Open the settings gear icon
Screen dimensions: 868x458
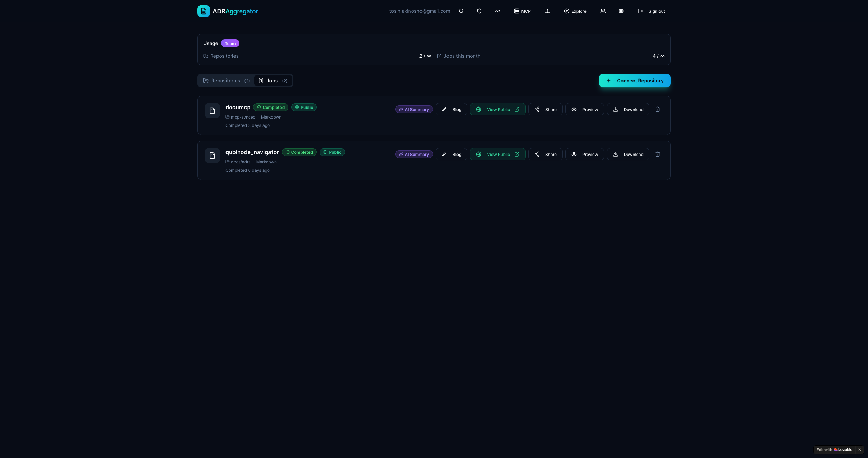click(x=621, y=11)
